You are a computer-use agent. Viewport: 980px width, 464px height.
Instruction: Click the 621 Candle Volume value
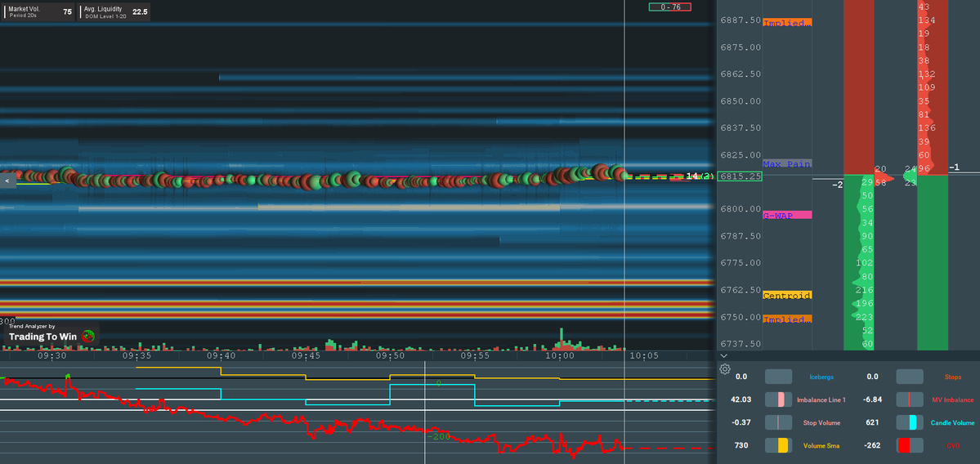[872, 423]
